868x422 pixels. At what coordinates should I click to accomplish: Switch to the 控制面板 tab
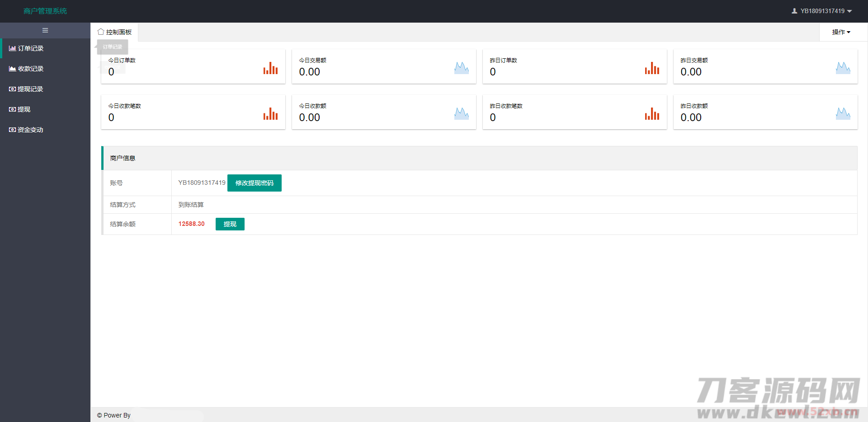(115, 32)
